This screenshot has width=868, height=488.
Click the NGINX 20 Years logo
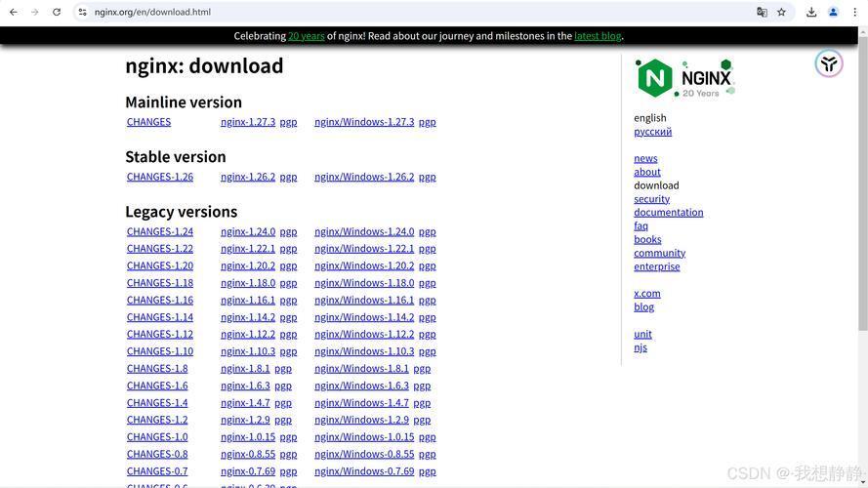(x=685, y=78)
